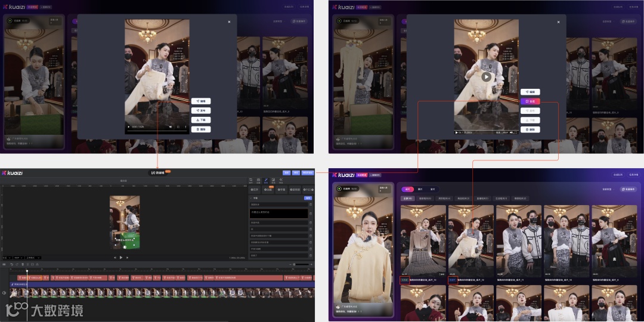Click the editor's play button below the preview
This screenshot has height=322, width=644.
tap(120, 258)
